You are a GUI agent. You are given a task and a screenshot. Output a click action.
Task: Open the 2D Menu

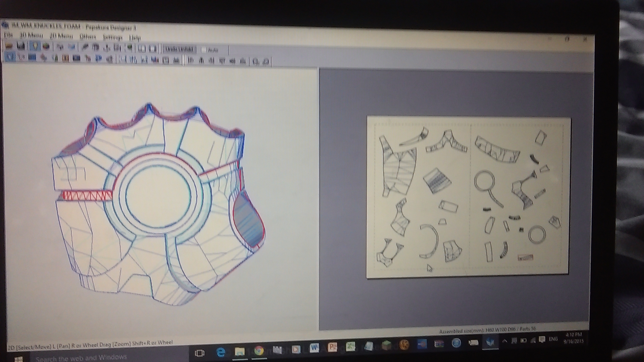[61, 36]
